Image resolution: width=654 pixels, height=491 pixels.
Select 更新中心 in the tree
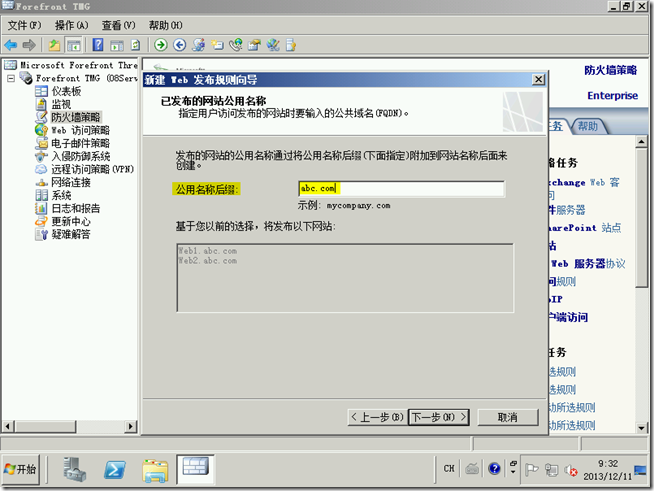click(x=70, y=221)
